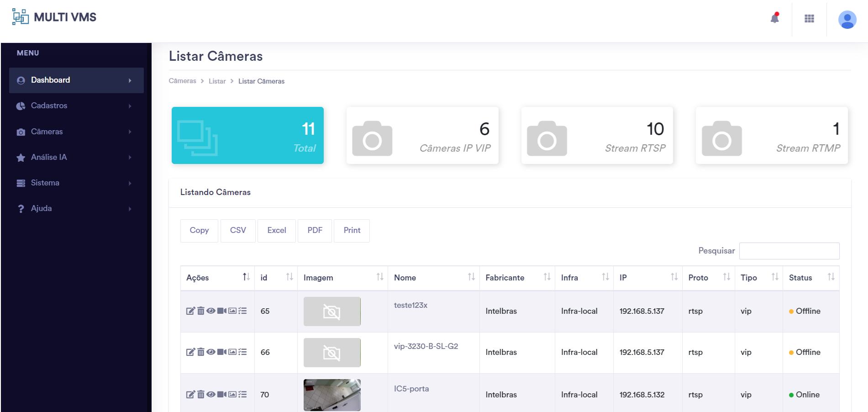
Task: Click the MULTI VMS logo
Action: 54,17
